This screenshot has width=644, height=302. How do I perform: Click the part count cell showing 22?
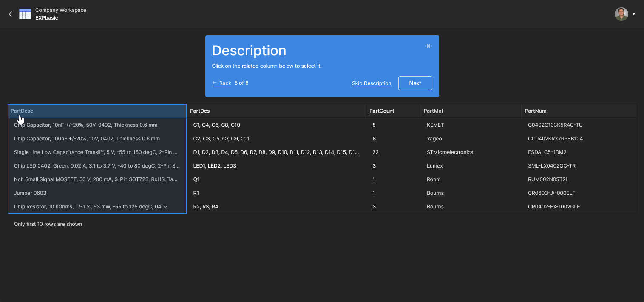pos(375,152)
